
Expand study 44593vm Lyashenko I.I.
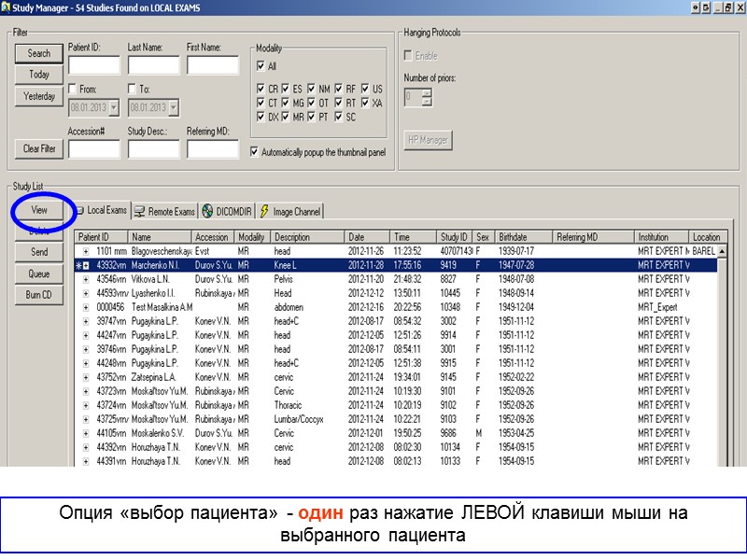pos(86,294)
